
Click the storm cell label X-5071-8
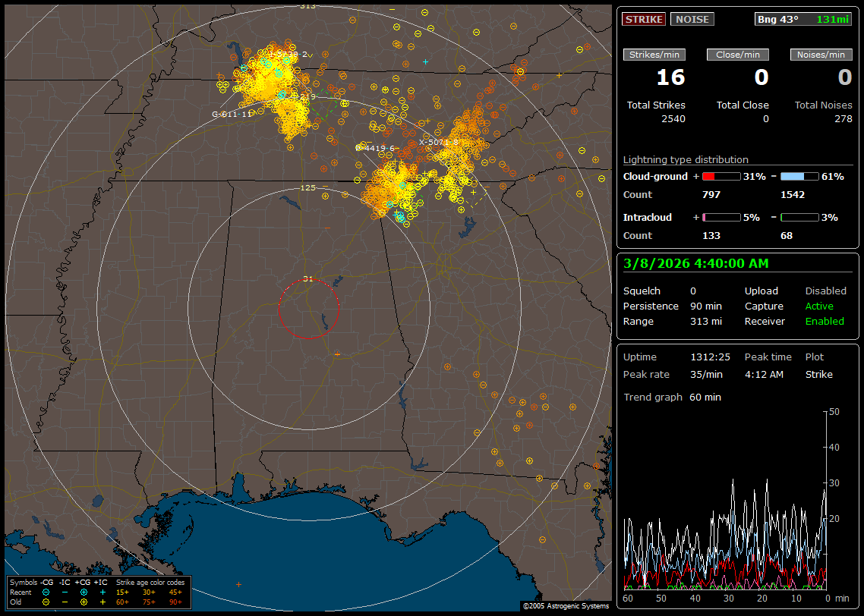[x=440, y=142]
